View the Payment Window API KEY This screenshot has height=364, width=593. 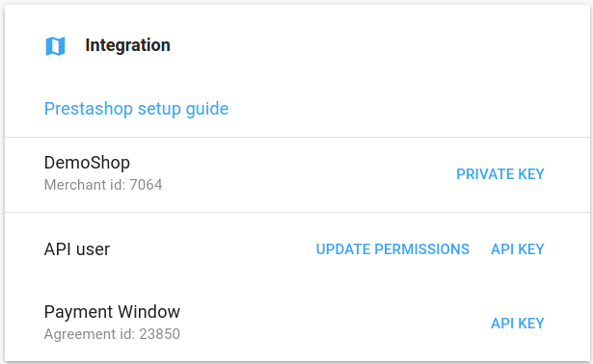click(518, 324)
